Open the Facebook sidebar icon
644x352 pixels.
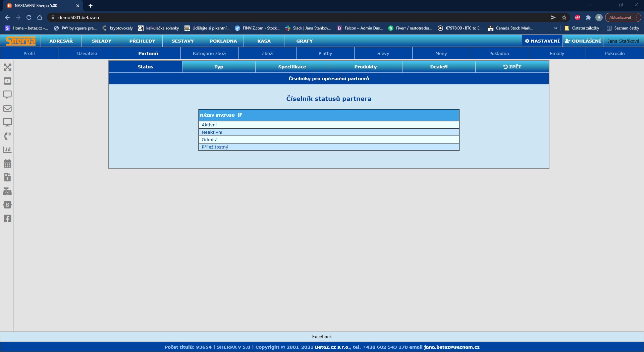click(x=7, y=219)
